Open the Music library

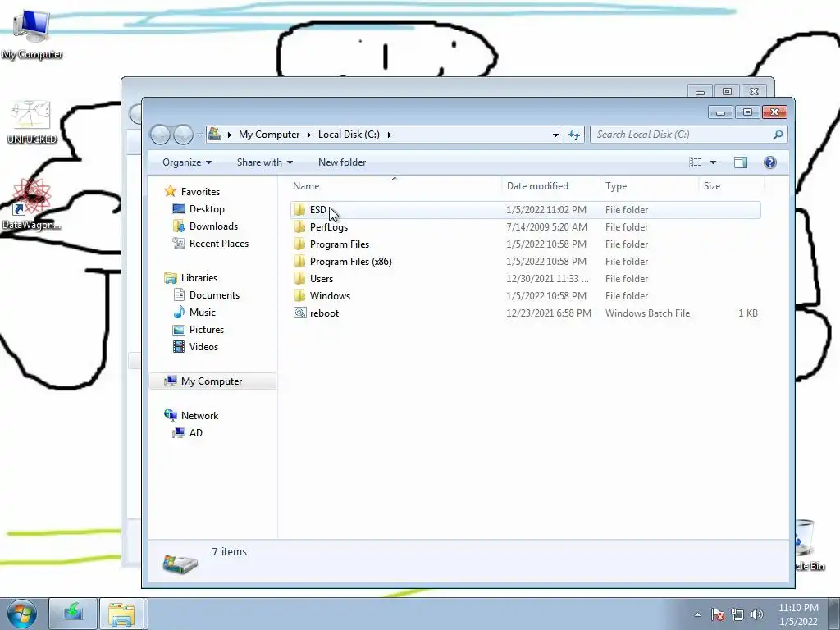click(x=202, y=313)
